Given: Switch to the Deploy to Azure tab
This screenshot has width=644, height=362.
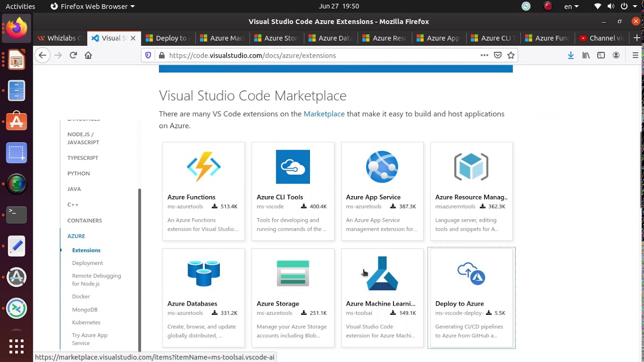Looking at the screenshot, I should [168, 38].
